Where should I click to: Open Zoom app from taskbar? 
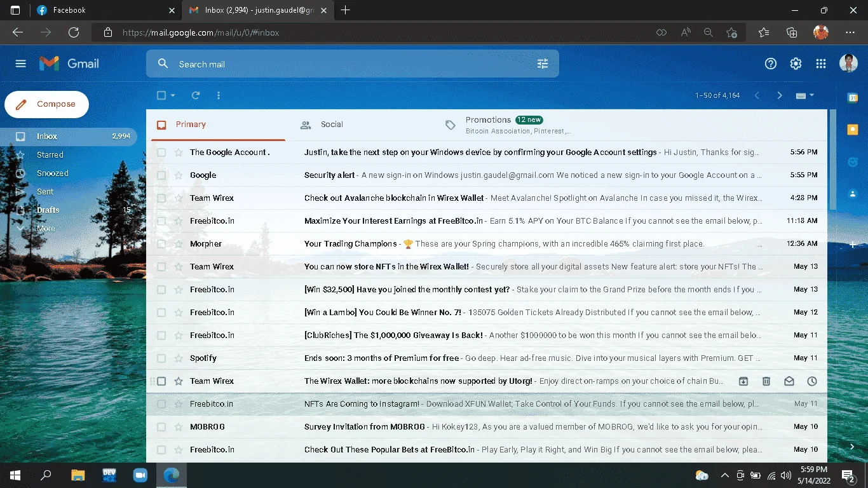[140, 475]
